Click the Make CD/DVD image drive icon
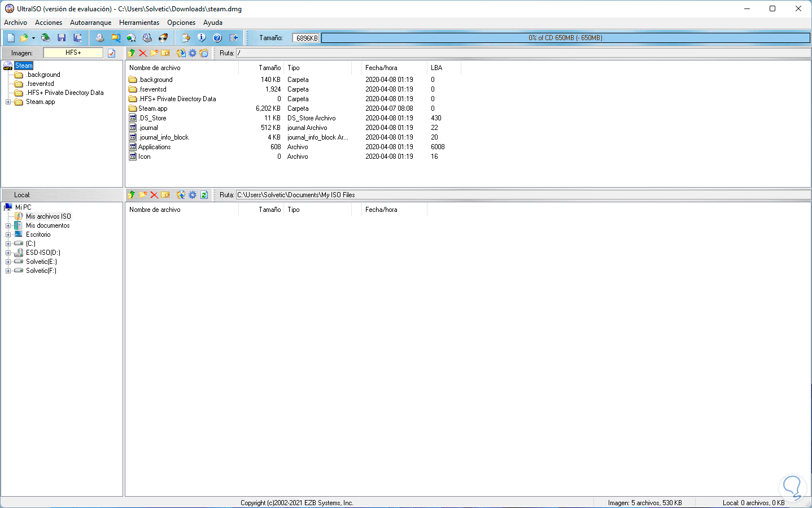The image size is (812, 508). 100,38
